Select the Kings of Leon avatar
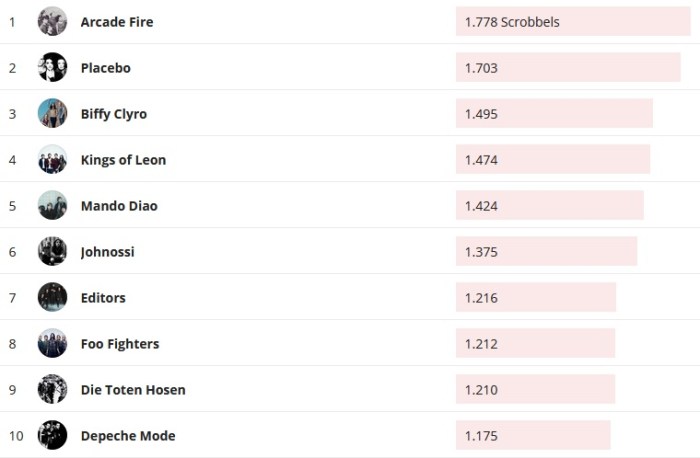Screen dimensions: 700x458 point(52,159)
